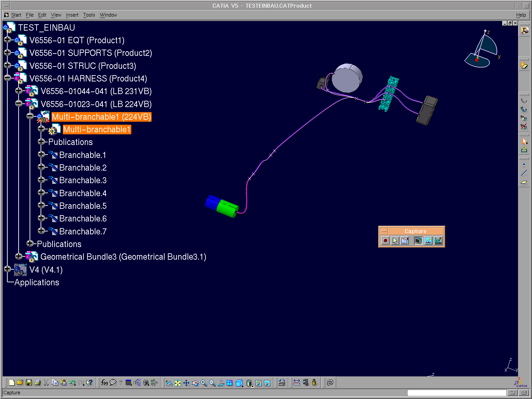
Task: Expand V6556-01 SUPPORTS (Product2) node
Action: point(7,53)
